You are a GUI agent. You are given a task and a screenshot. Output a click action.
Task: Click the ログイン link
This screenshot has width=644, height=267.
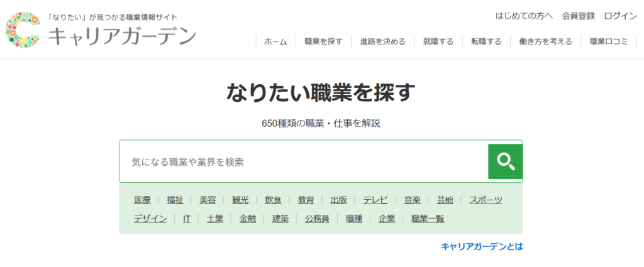[620, 16]
